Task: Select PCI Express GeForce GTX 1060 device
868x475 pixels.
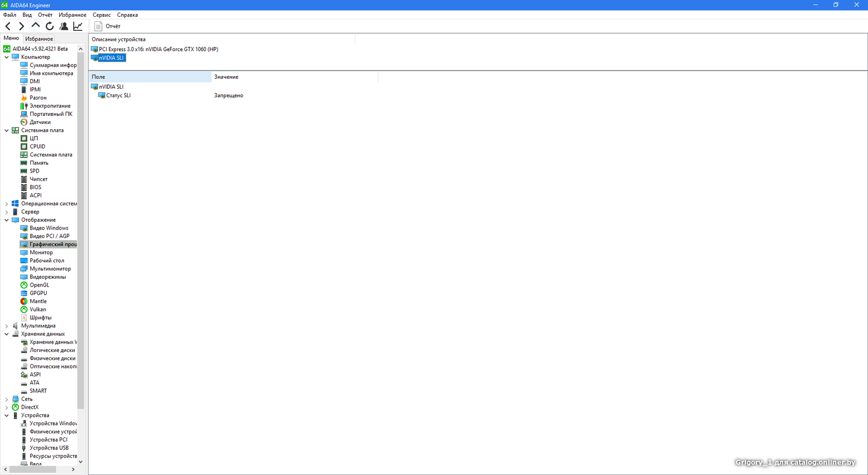Action: coord(158,49)
